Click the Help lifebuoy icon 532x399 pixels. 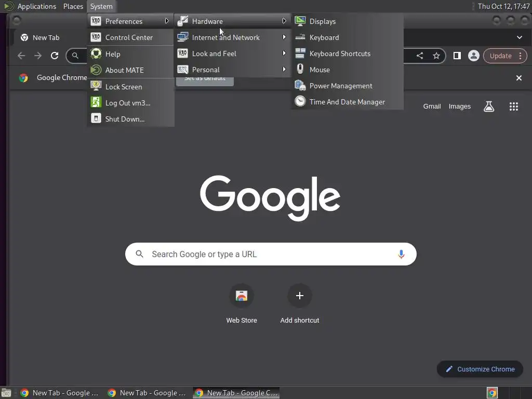[x=96, y=54]
